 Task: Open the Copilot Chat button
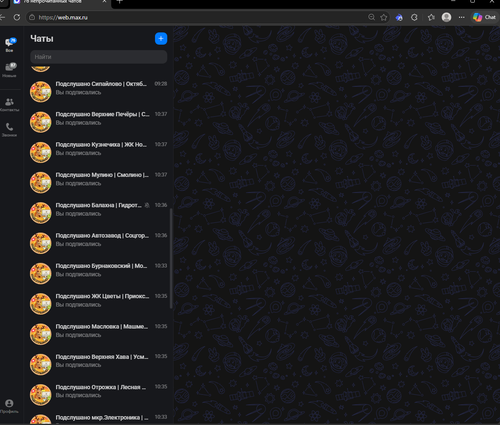point(484,17)
